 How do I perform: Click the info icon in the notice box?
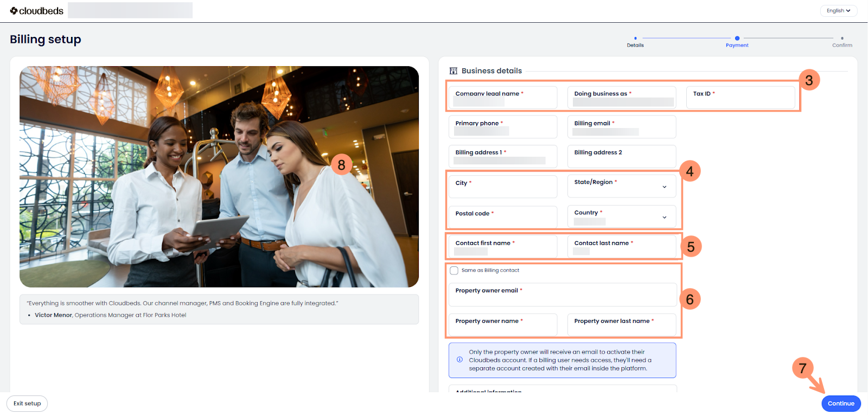click(x=459, y=360)
